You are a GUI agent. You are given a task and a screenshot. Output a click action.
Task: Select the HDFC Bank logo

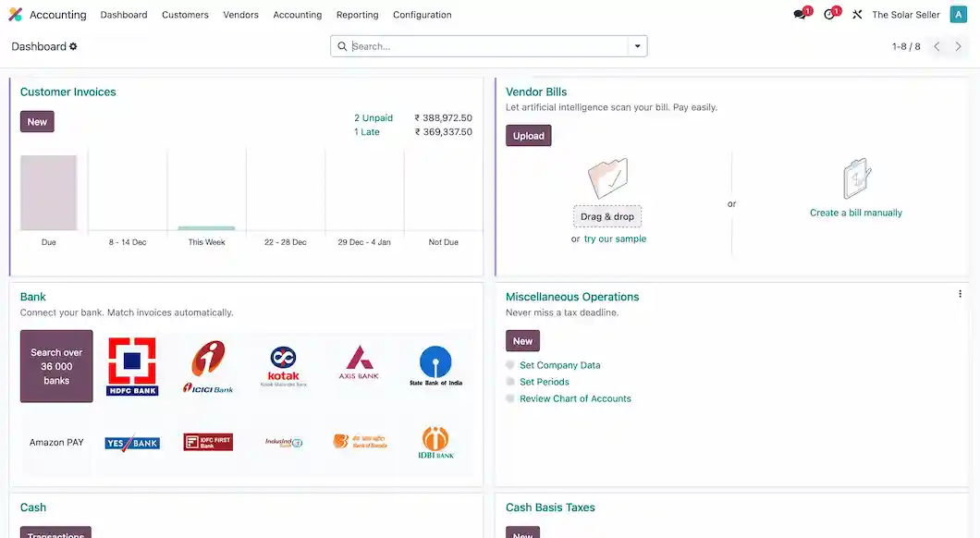click(132, 366)
